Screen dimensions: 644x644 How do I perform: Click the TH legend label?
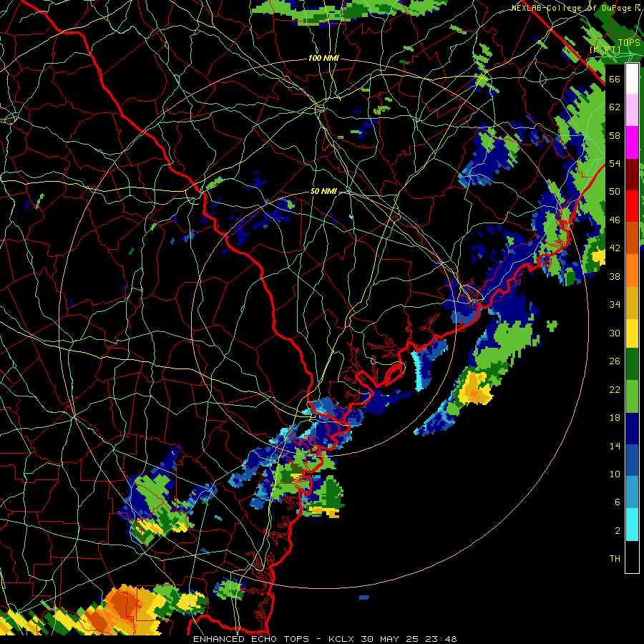[615, 558]
